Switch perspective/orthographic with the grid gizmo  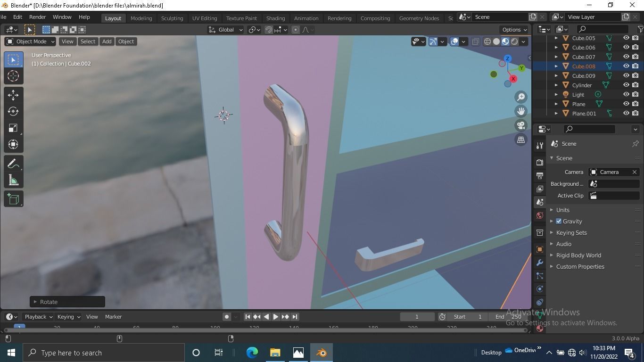click(x=521, y=140)
